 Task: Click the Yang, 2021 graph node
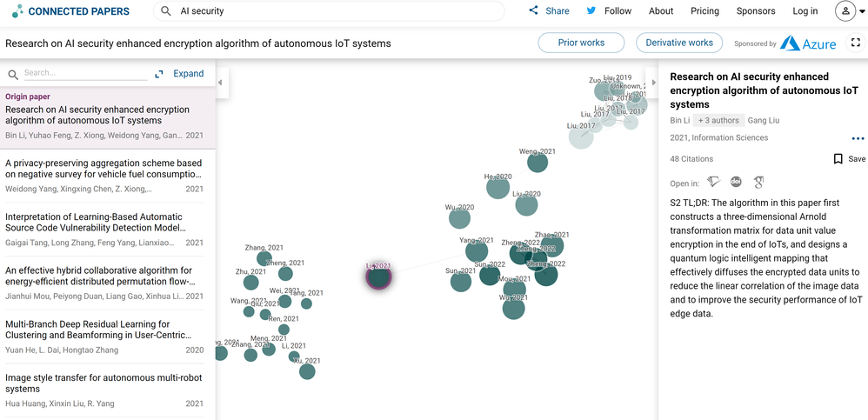[x=477, y=251]
